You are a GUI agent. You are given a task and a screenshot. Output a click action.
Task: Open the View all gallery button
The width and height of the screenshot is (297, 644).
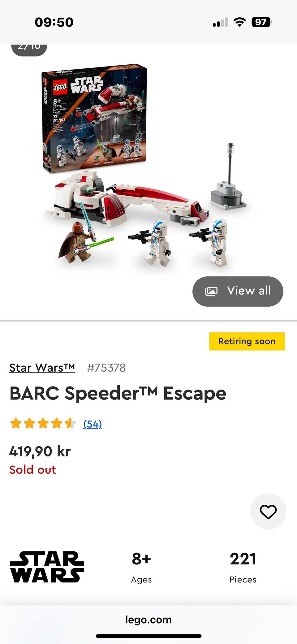coord(238,291)
